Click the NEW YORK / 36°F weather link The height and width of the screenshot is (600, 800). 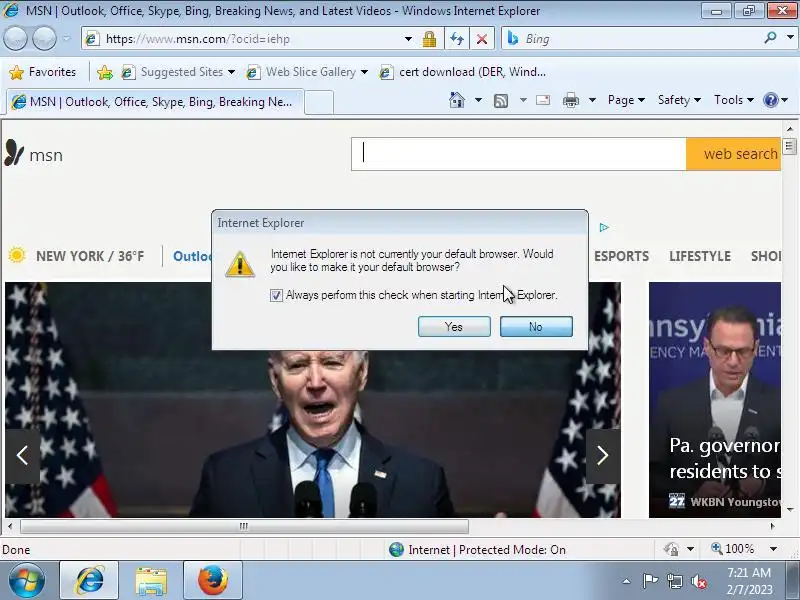coord(90,256)
